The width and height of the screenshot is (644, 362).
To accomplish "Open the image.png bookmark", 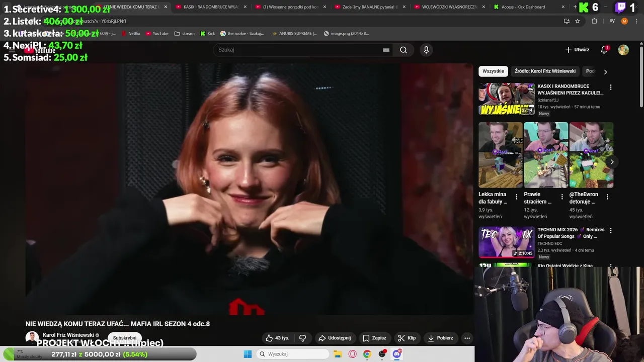I will coord(346,34).
